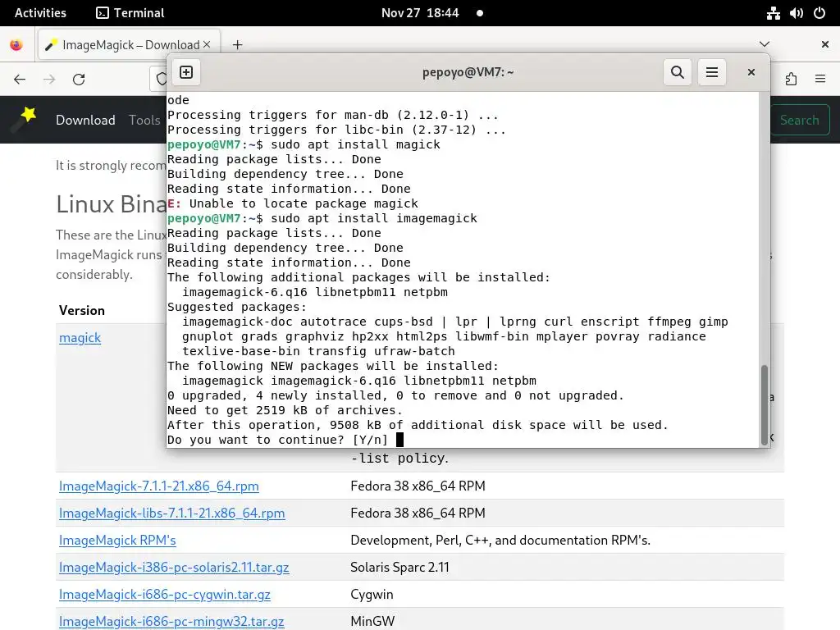Download ImageMagick-i686-pc-cygwin.tar.gz

(x=164, y=595)
